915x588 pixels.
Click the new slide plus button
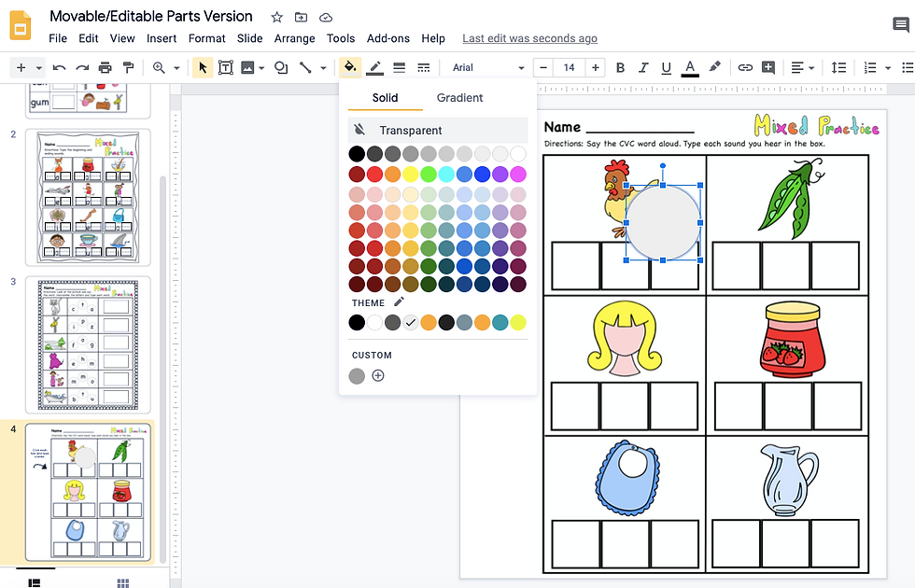21,67
